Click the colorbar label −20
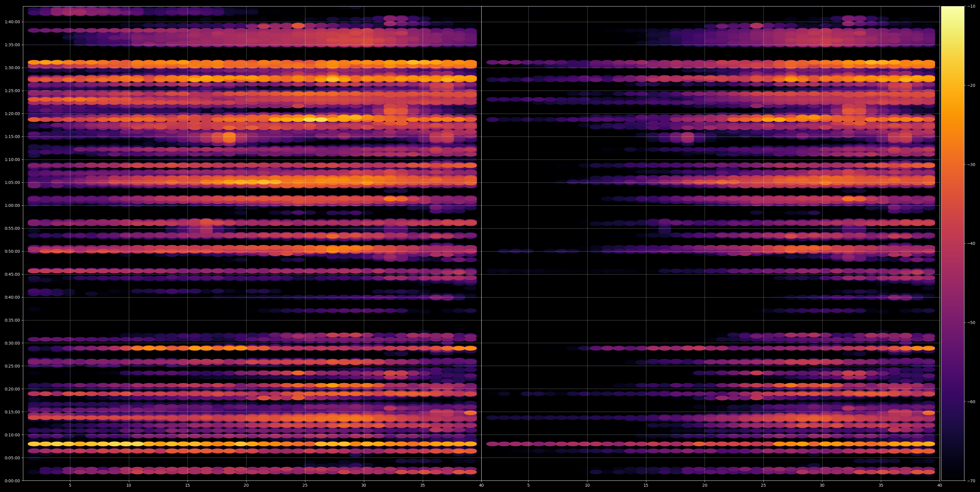This screenshot has height=492, width=980. click(x=971, y=85)
